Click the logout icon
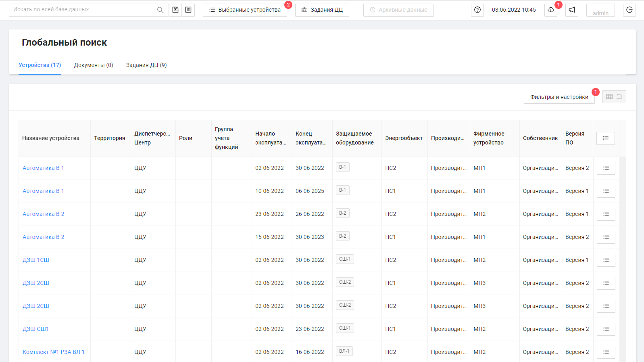The image size is (644, 362). click(629, 10)
